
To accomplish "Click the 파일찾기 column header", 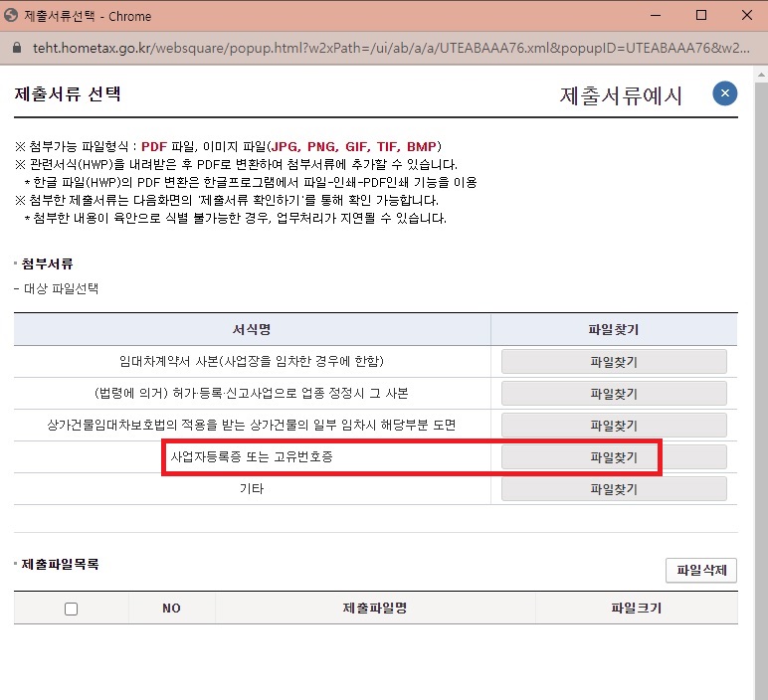I will click(614, 329).
